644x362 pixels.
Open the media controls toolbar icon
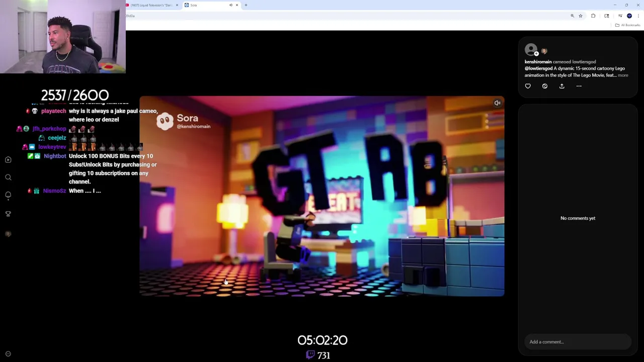(620, 16)
